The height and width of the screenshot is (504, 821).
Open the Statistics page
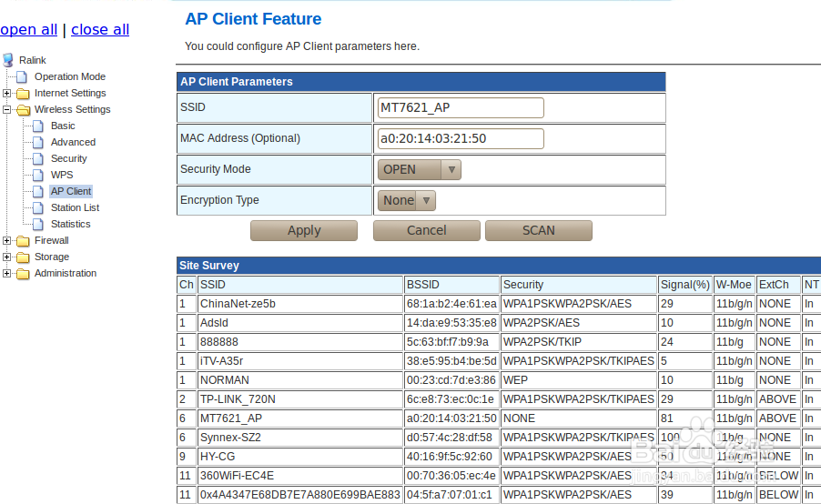70,224
